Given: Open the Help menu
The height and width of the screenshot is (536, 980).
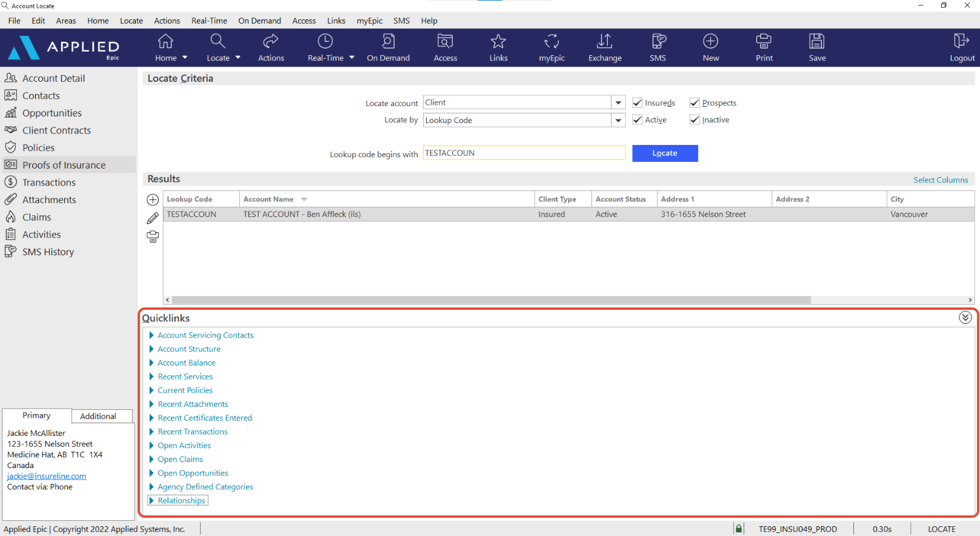Looking at the screenshot, I should [x=429, y=21].
